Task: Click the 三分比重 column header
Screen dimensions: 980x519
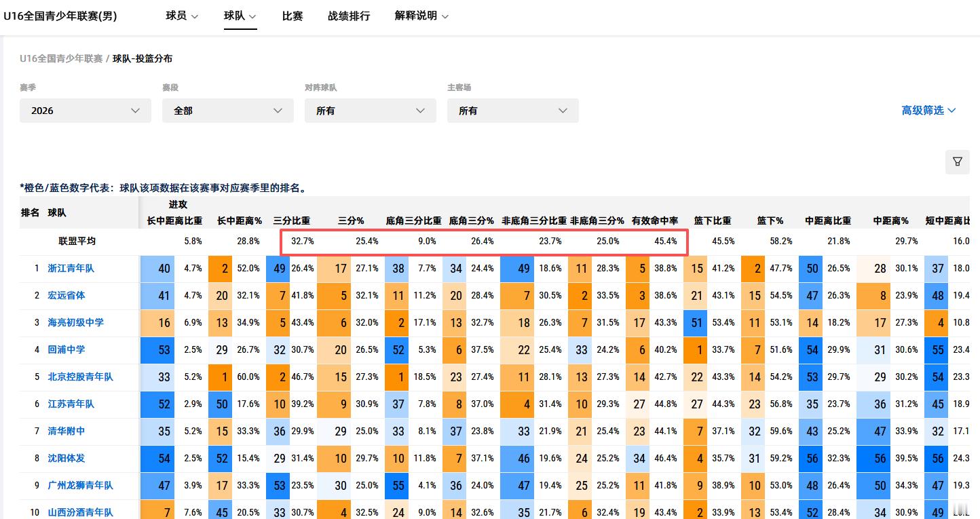Action: pos(292,221)
